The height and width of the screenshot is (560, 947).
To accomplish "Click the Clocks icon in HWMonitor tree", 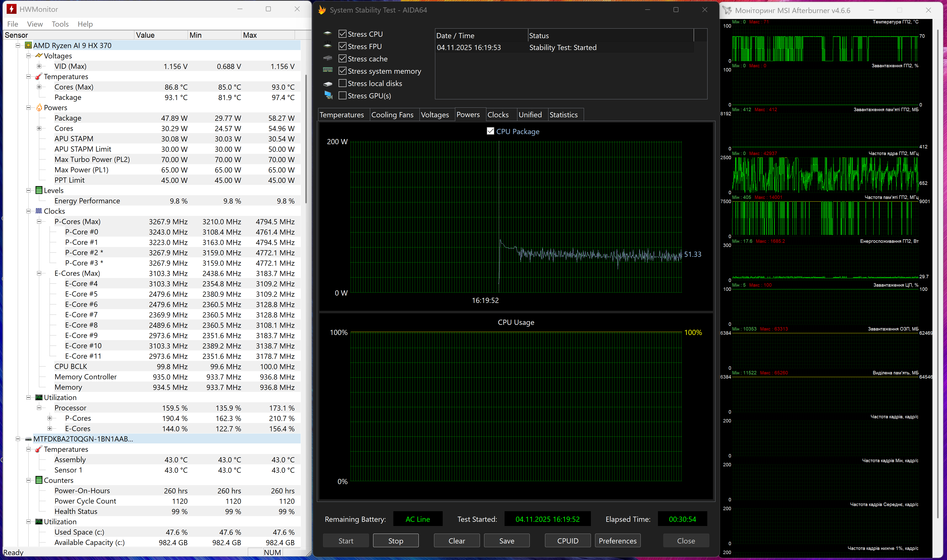I will (39, 211).
